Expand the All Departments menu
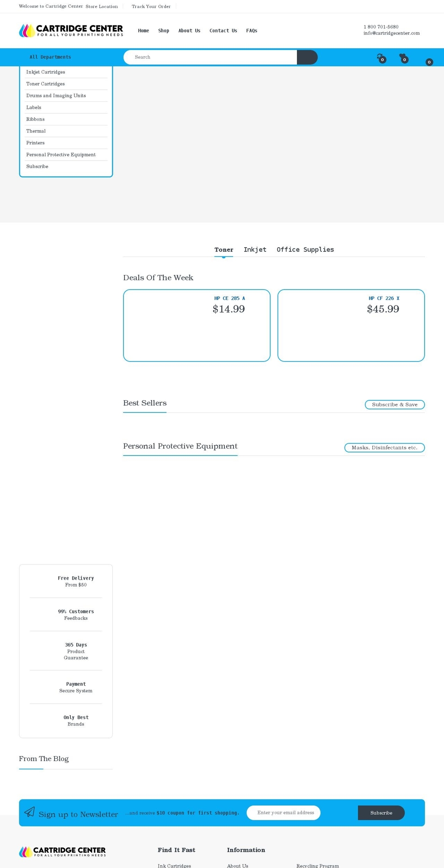 tap(50, 57)
